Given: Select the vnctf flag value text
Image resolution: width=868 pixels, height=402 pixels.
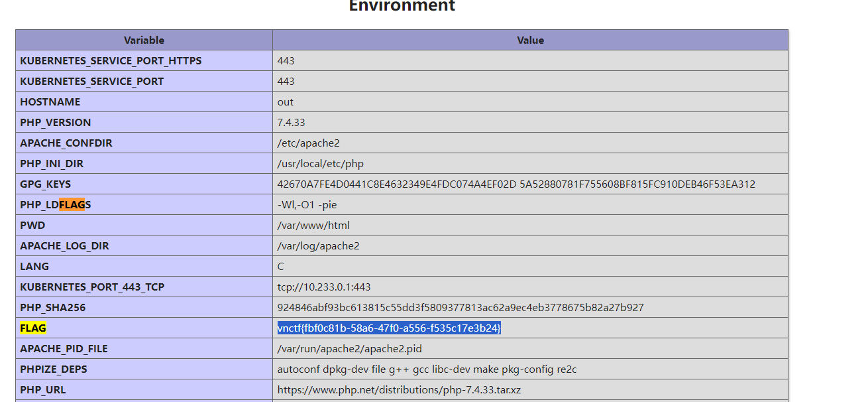Looking at the screenshot, I should [x=389, y=328].
